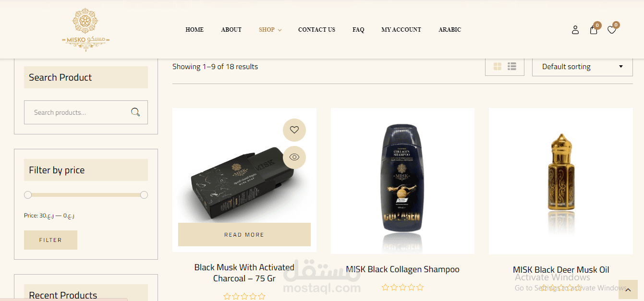Image resolution: width=644 pixels, height=301 pixels.
Task: Click the Read More button
Action: [244, 235]
